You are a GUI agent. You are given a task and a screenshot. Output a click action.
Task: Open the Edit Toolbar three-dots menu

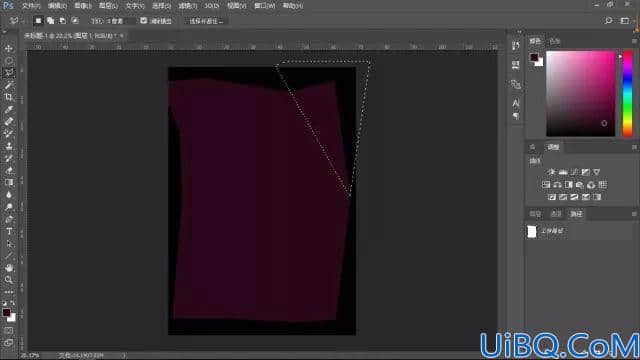[x=9, y=292]
